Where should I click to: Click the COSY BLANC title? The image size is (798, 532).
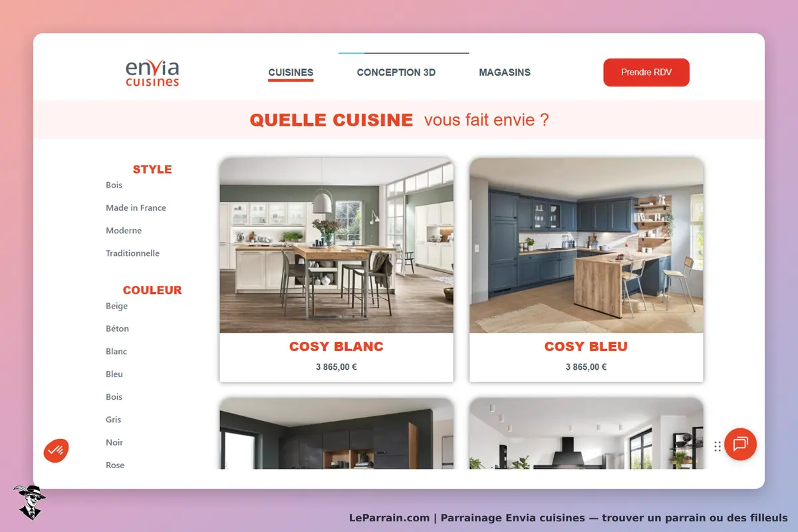coord(336,346)
